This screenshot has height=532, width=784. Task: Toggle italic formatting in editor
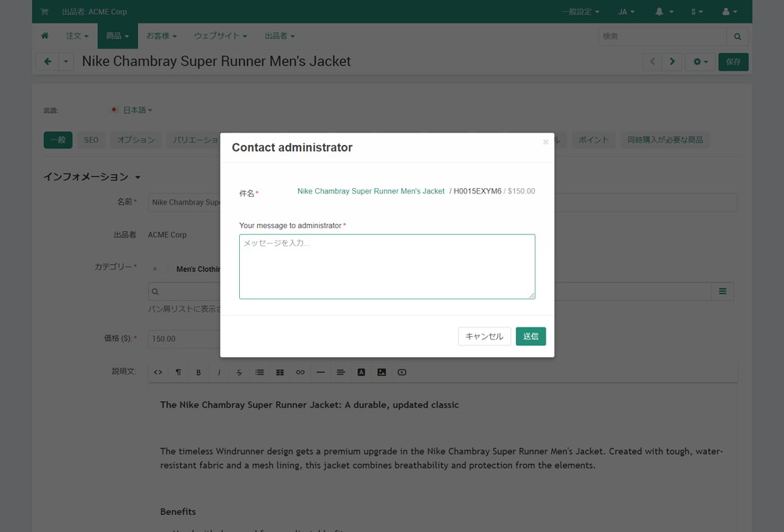click(x=219, y=372)
